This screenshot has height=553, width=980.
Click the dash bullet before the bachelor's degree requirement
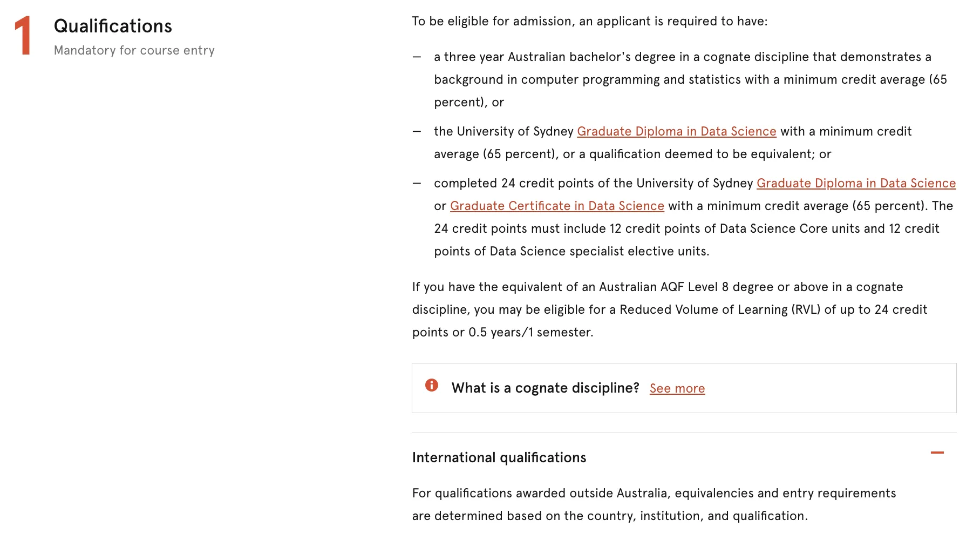click(417, 57)
